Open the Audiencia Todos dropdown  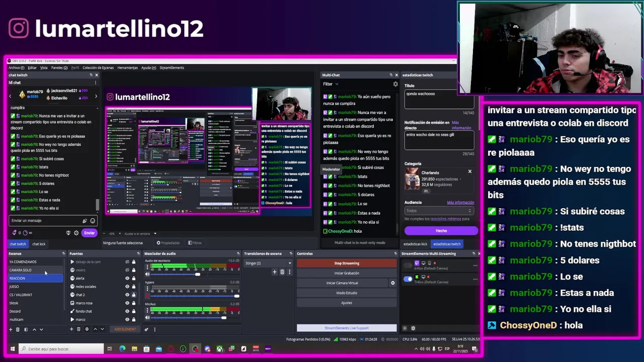[x=439, y=211]
